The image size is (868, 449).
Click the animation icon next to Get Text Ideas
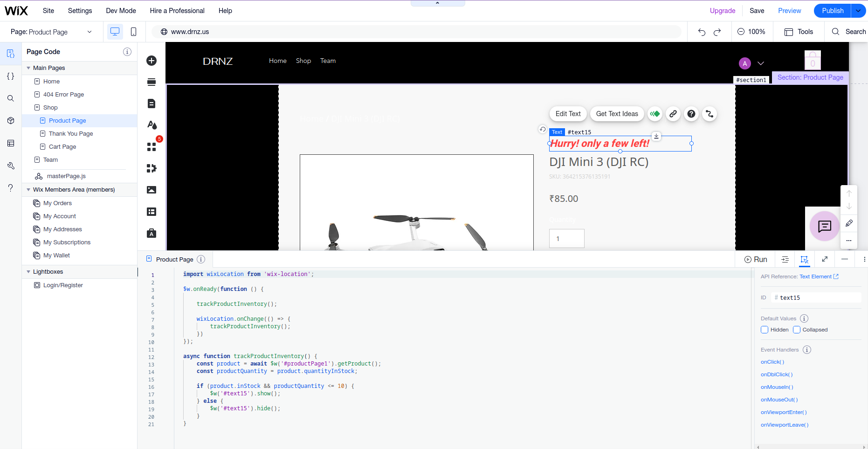pyautogui.click(x=655, y=114)
